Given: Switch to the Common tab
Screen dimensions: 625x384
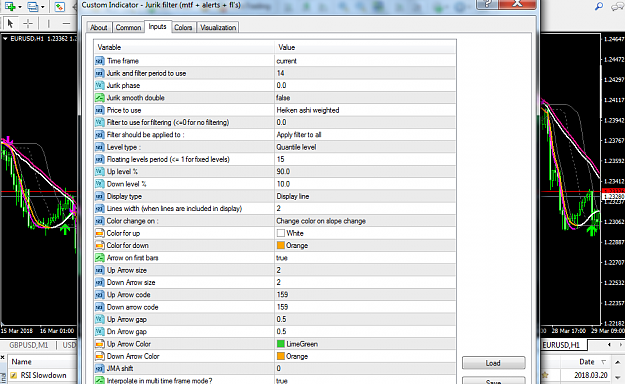Looking at the screenshot, I should click(128, 27).
